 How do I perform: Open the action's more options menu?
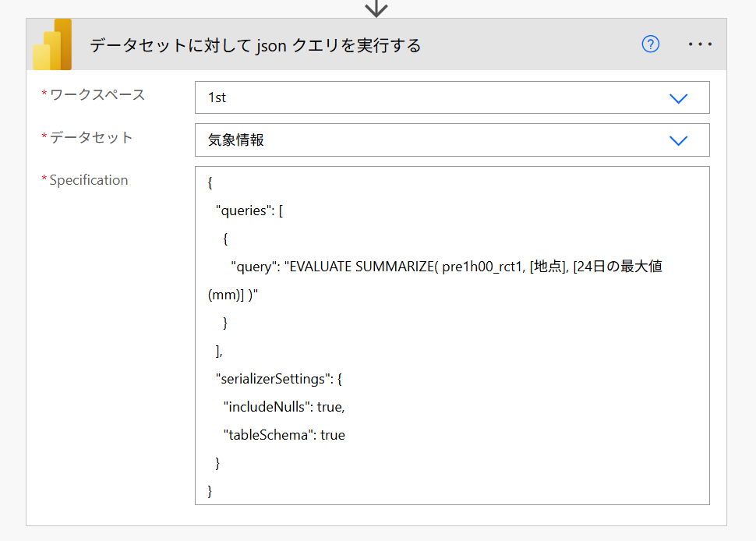(x=700, y=44)
